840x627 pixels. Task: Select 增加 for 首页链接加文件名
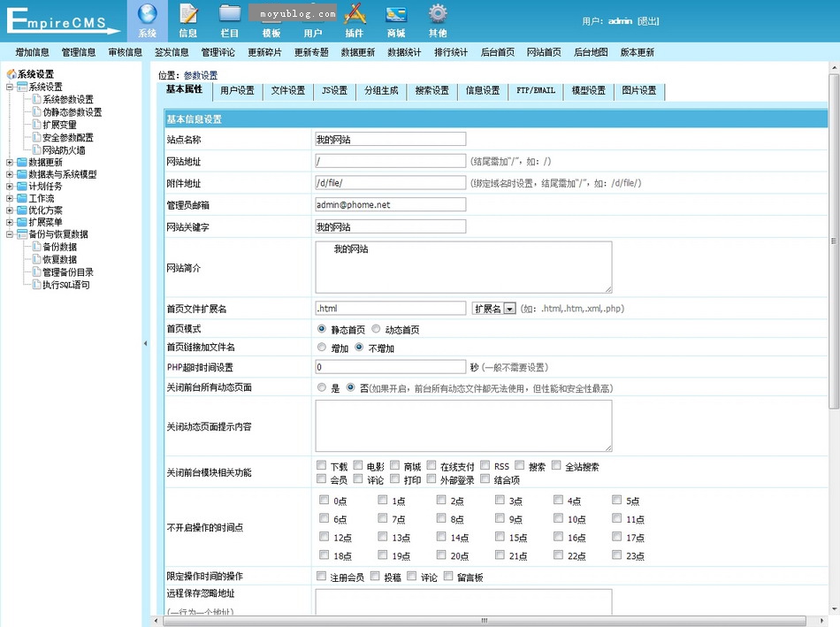[x=322, y=348]
